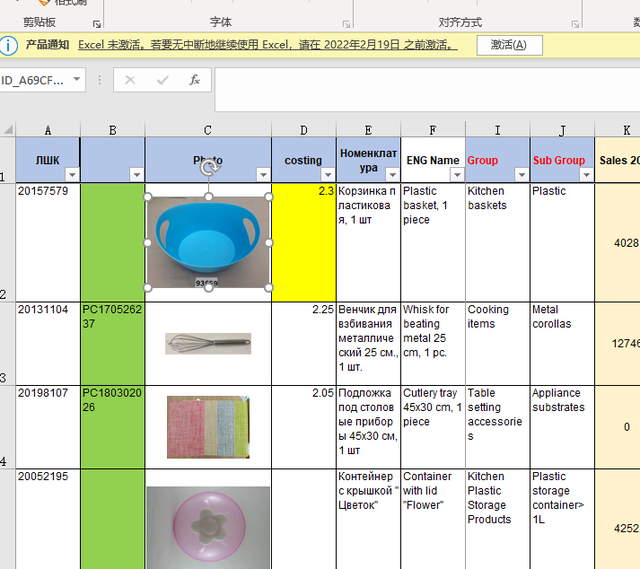Select column A header

[48, 130]
